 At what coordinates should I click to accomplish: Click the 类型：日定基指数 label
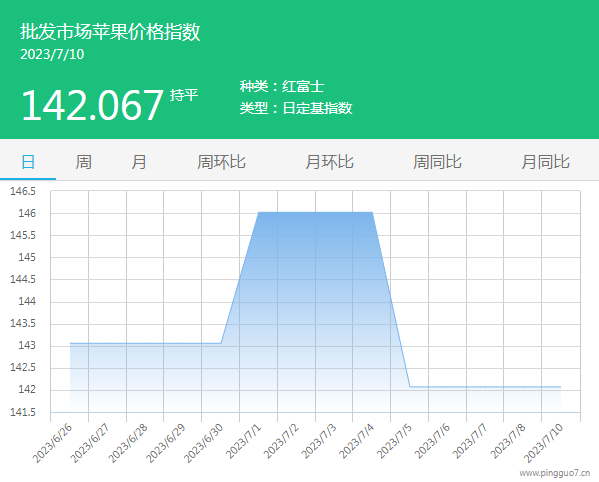click(x=296, y=108)
